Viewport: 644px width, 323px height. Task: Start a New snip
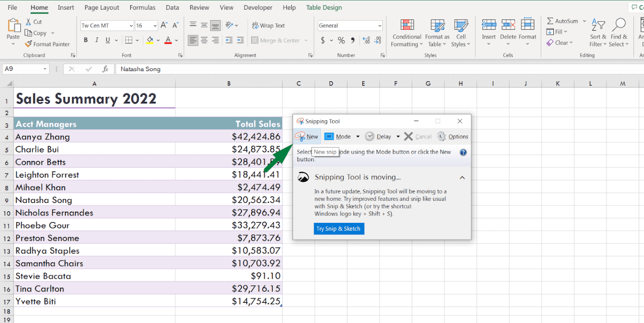point(306,136)
